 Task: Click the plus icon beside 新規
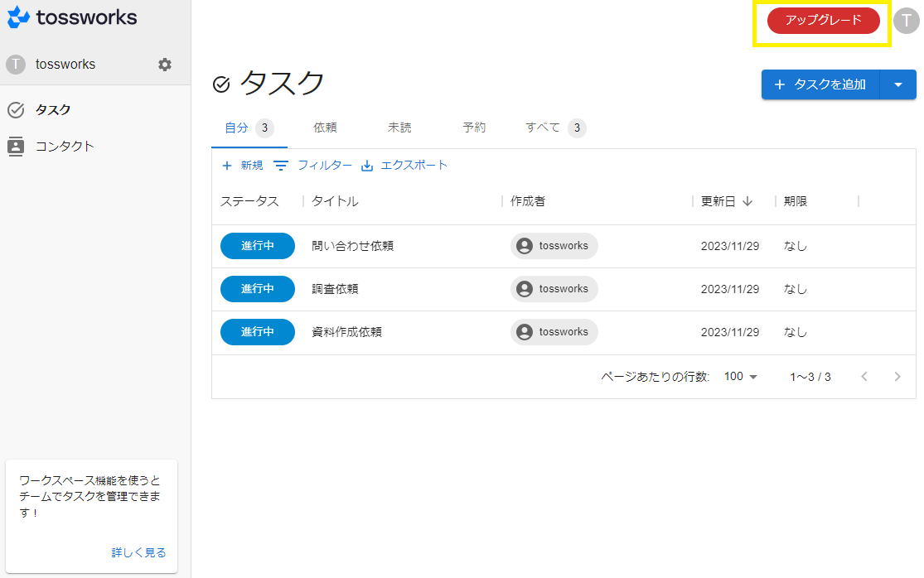click(x=227, y=166)
